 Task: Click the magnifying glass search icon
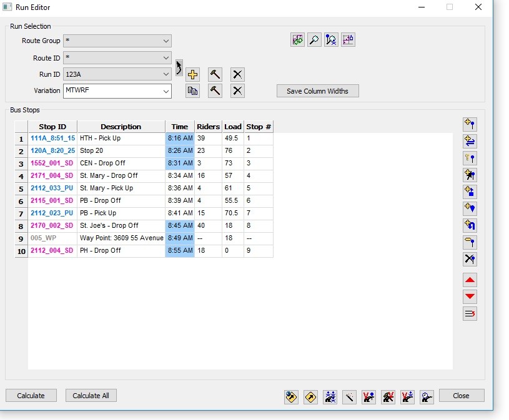(314, 40)
